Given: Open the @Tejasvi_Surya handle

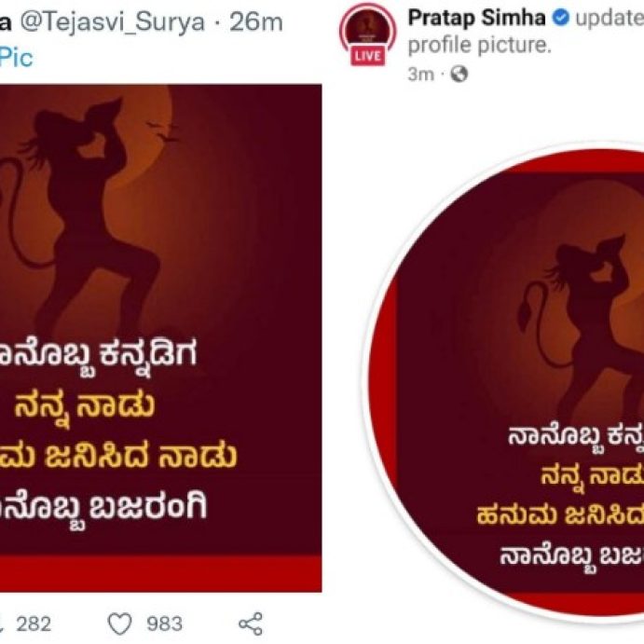Looking at the screenshot, I should (112, 22).
